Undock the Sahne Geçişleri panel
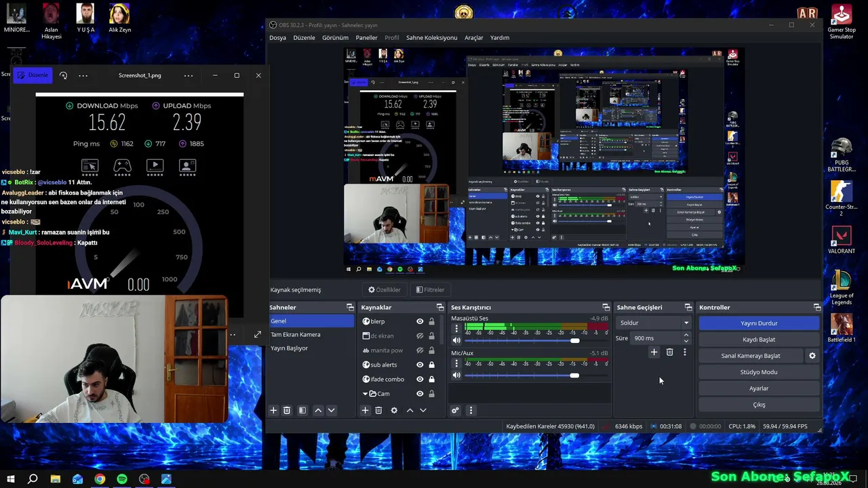Screen dimensions: 868x488 point(688,308)
